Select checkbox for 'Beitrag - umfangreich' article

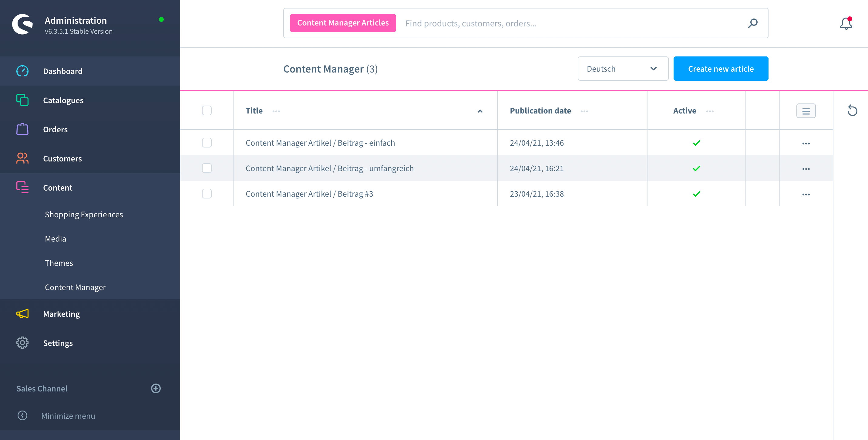pos(207,168)
